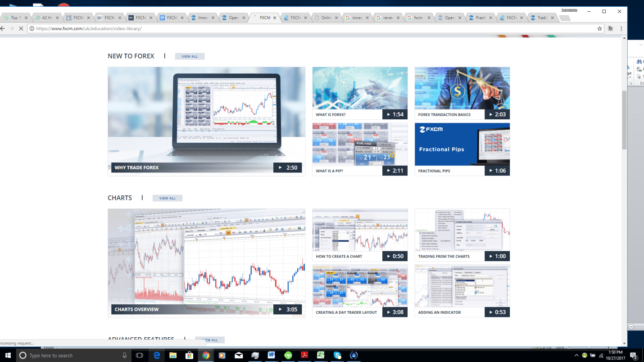Open Task View from the taskbar

[x=140, y=355]
